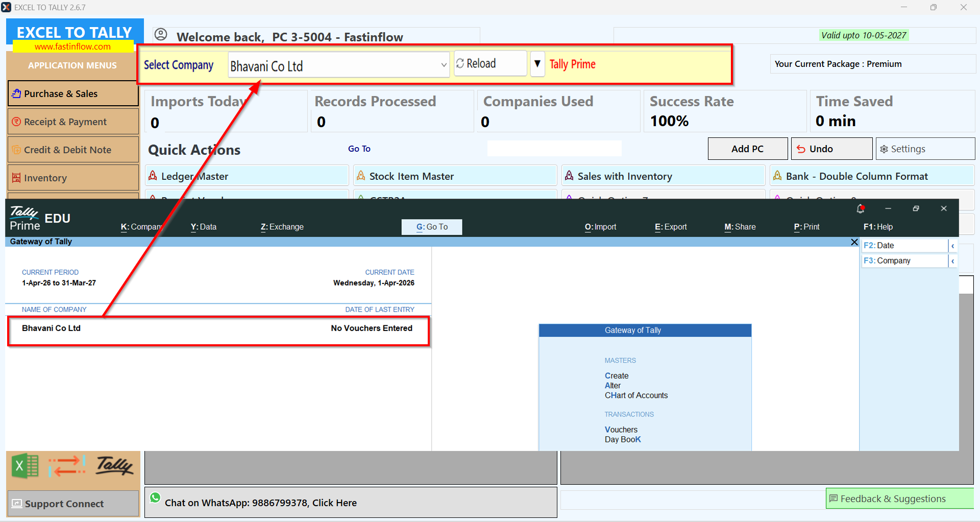Open M: Share menu in Tally Prime

pyautogui.click(x=740, y=227)
